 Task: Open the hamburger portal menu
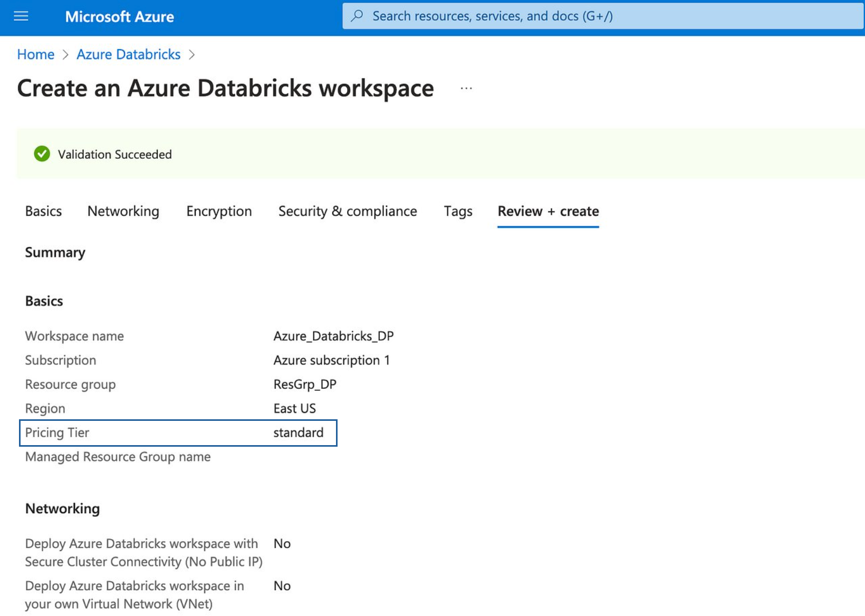click(21, 16)
